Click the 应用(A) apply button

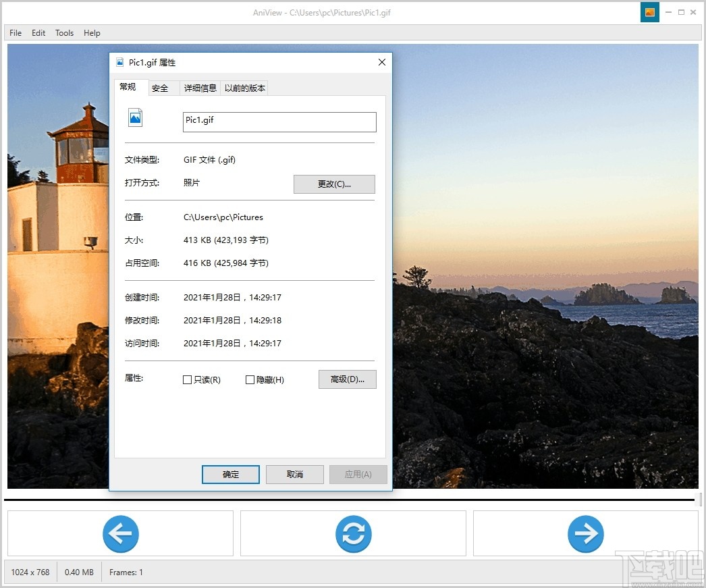(358, 475)
